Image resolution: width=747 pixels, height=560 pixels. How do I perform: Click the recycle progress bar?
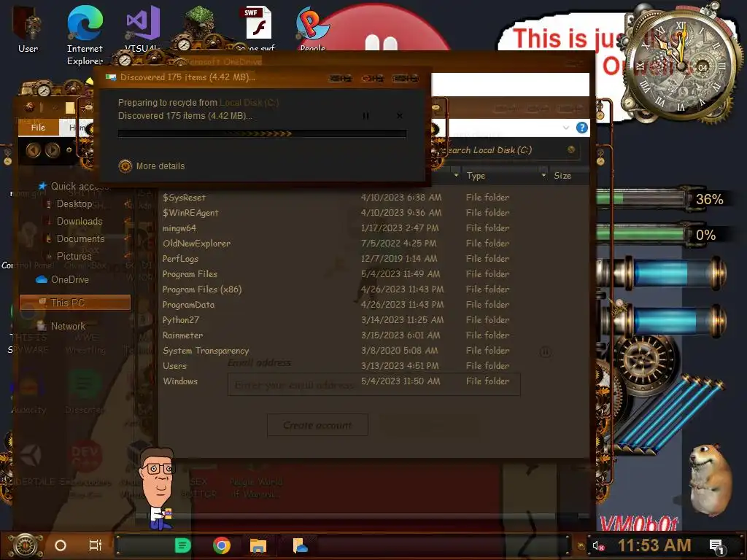262,134
